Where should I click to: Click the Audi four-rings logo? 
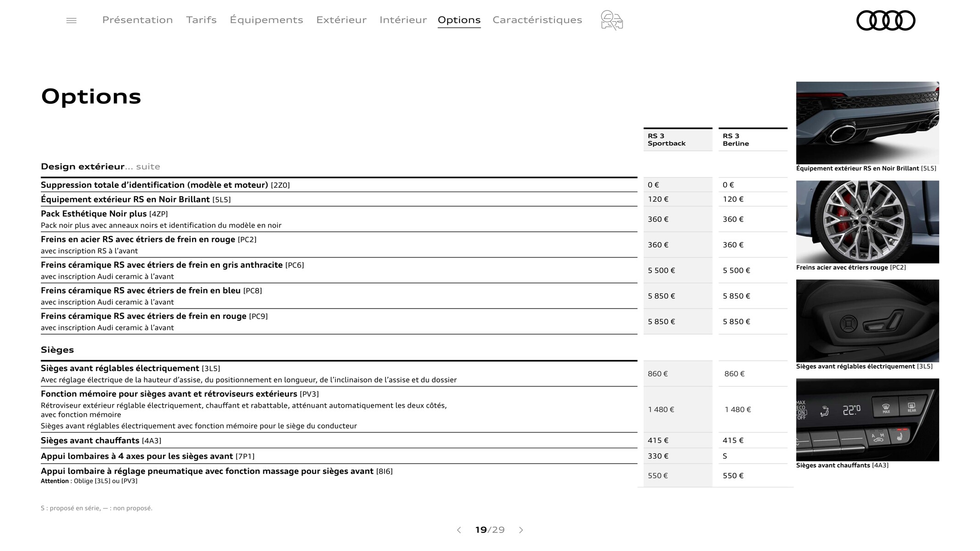(886, 20)
